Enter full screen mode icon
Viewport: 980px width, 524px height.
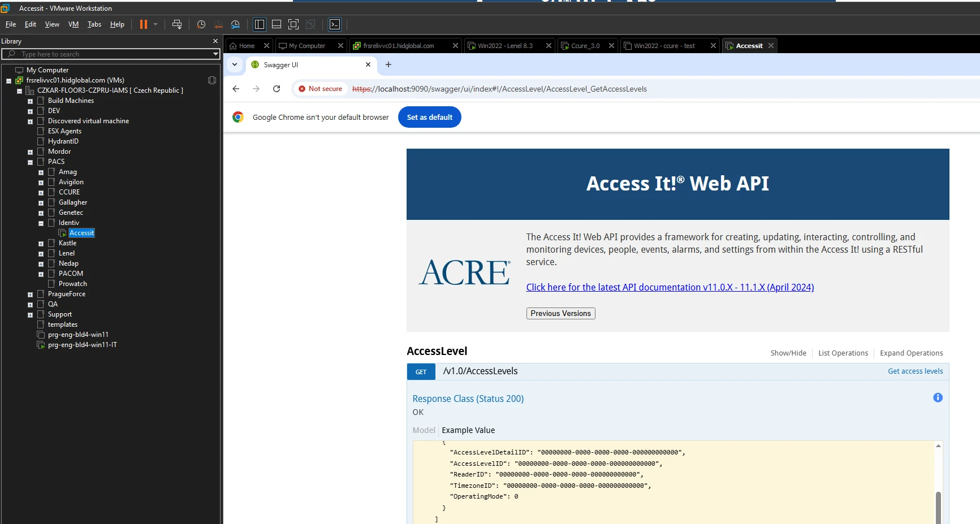293,24
